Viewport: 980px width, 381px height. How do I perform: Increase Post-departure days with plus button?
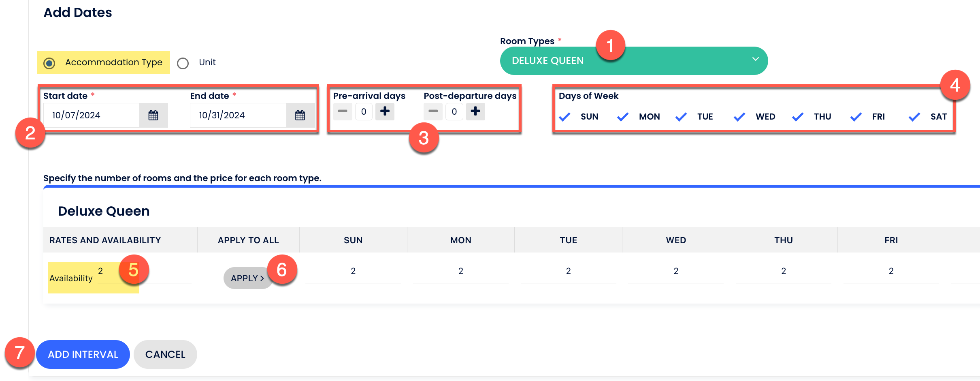[x=475, y=111]
